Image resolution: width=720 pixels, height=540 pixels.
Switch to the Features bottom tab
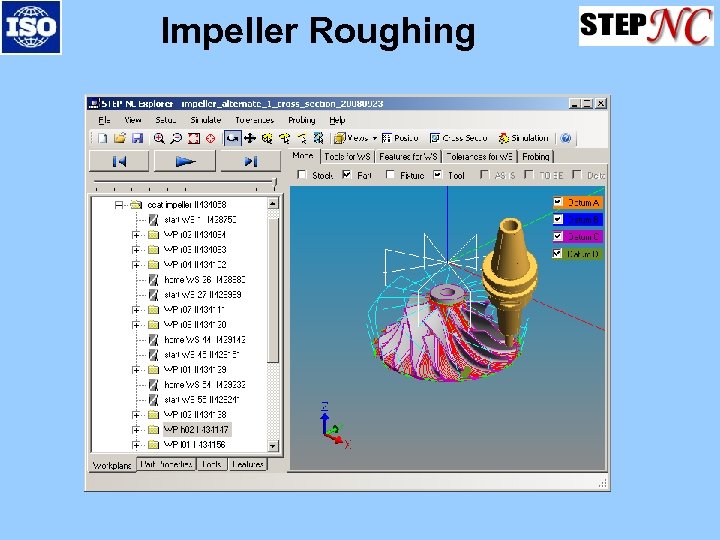point(248,464)
